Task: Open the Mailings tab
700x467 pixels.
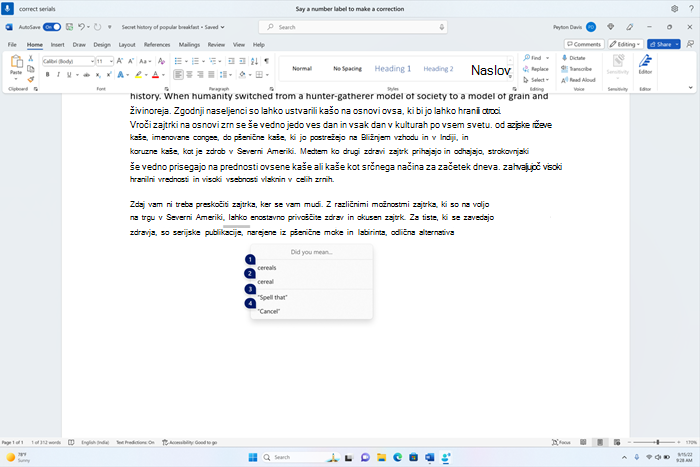Action: (x=189, y=45)
